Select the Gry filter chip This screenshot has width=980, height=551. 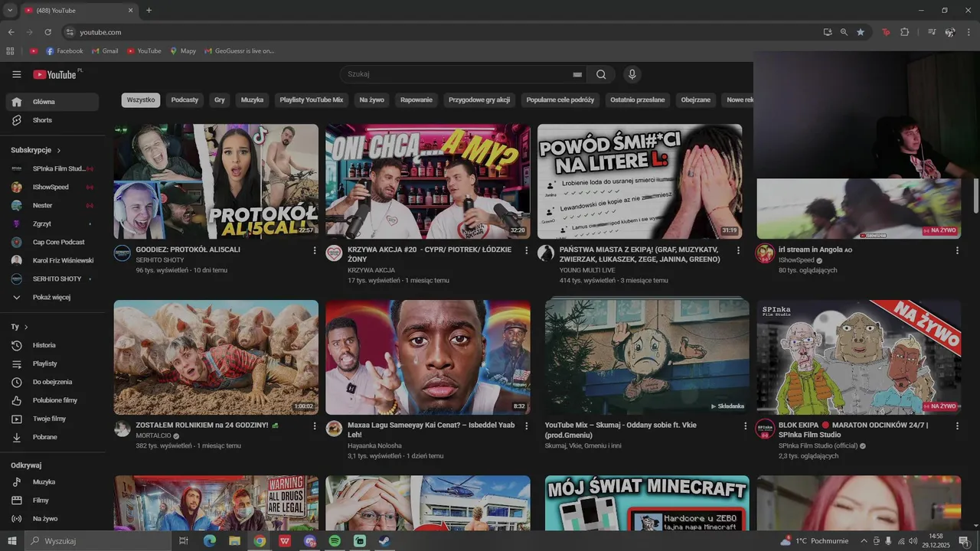click(x=220, y=100)
